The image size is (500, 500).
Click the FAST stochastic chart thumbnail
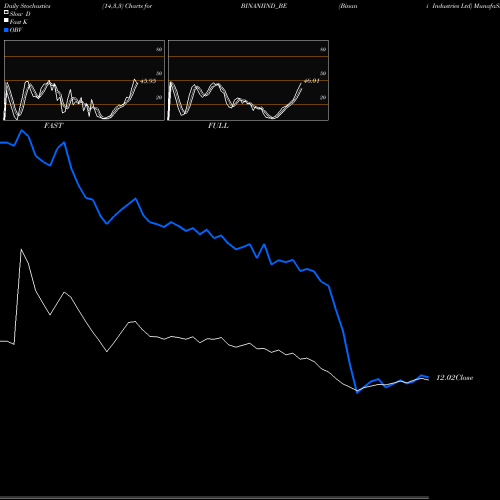(x=84, y=80)
